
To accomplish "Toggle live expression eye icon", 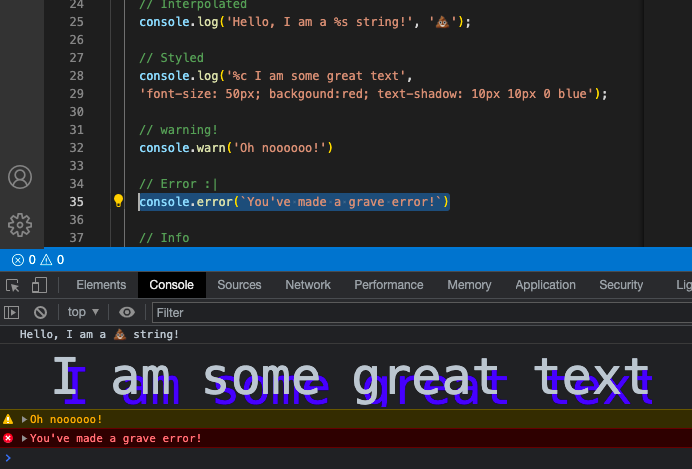I will pos(127,312).
